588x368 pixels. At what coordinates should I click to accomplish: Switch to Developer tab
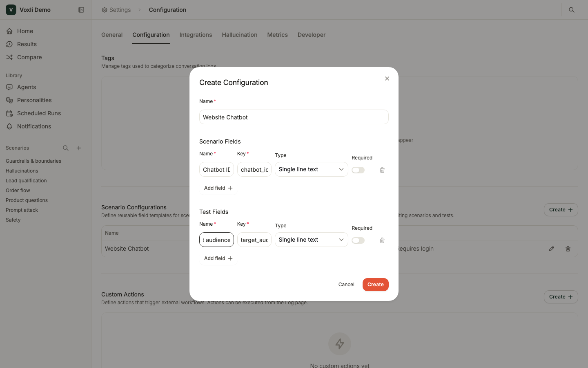pos(312,35)
